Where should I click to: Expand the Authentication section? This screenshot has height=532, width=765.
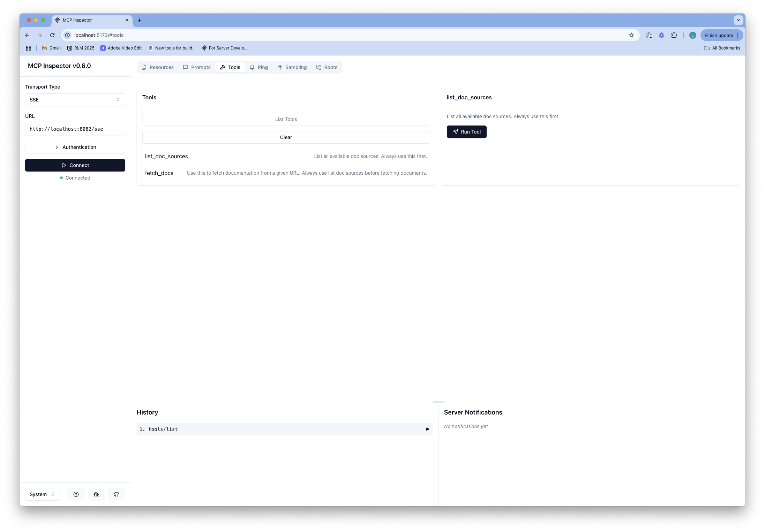point(75,147)
